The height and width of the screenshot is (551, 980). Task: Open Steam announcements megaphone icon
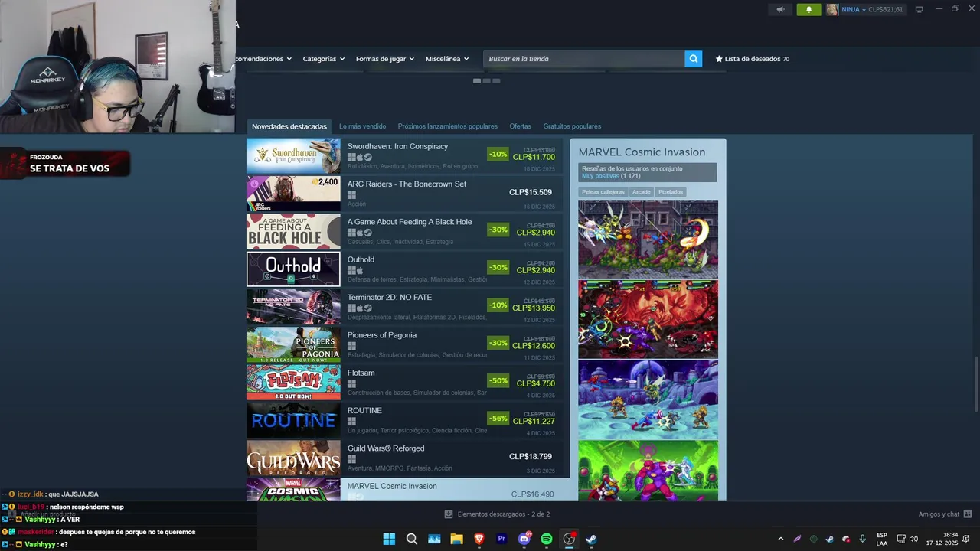(780, 9)
